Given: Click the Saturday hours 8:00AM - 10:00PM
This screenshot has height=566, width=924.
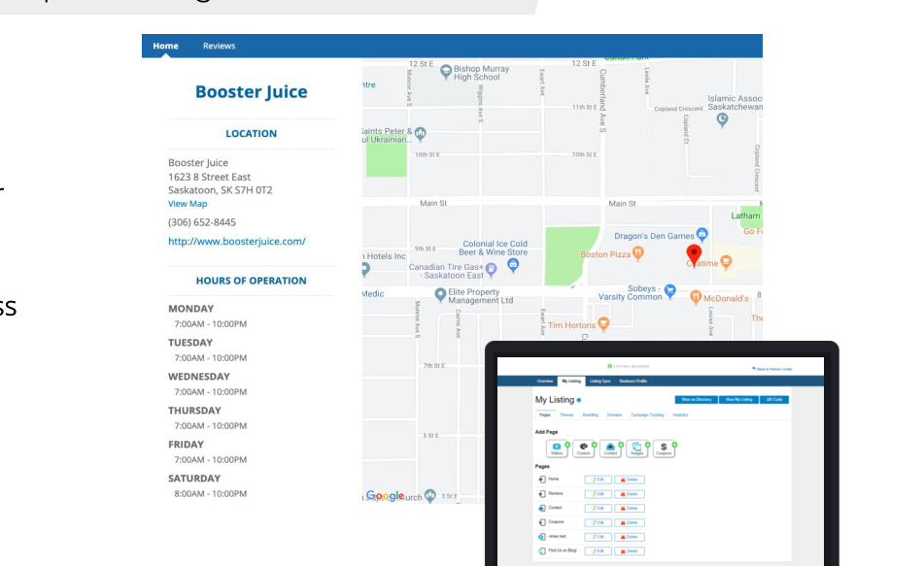Looking at the screenshot, I should 211,493.
